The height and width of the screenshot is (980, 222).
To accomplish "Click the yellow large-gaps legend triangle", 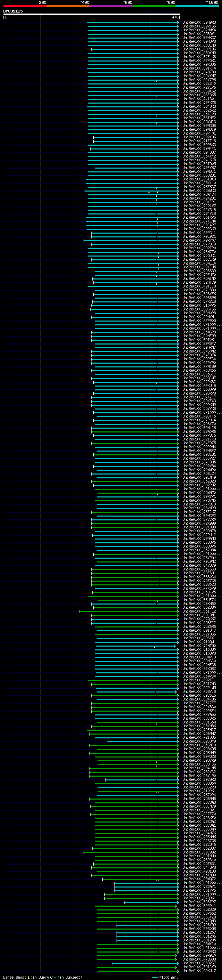I will pos(28,977).
